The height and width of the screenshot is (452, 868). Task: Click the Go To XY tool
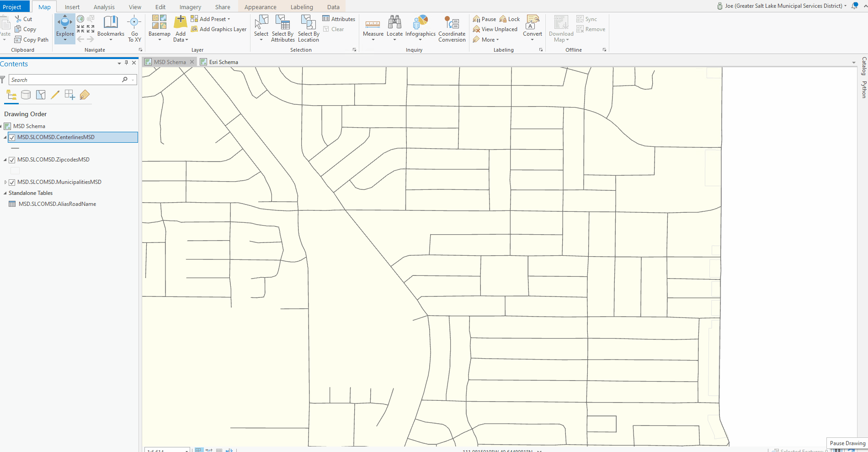pos(134,28)
